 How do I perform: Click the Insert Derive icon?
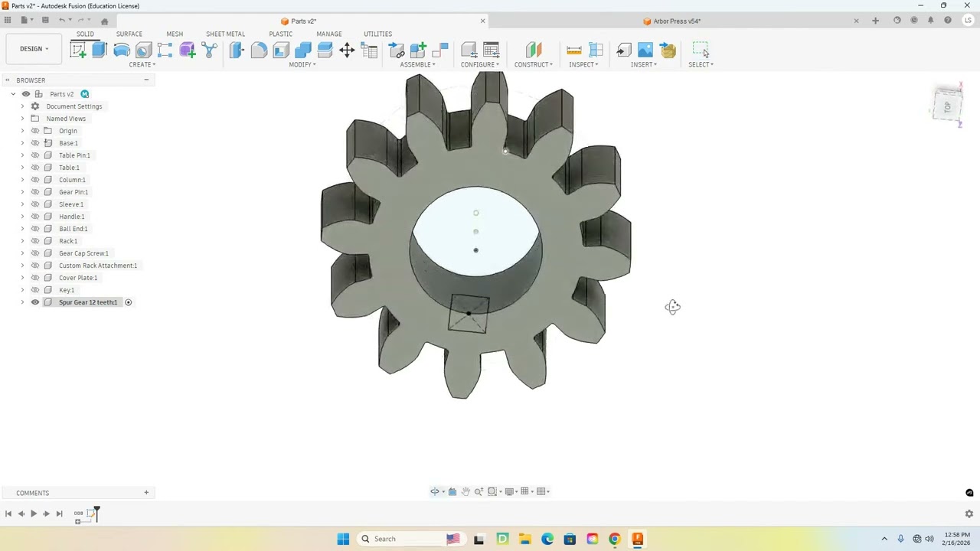624,51
